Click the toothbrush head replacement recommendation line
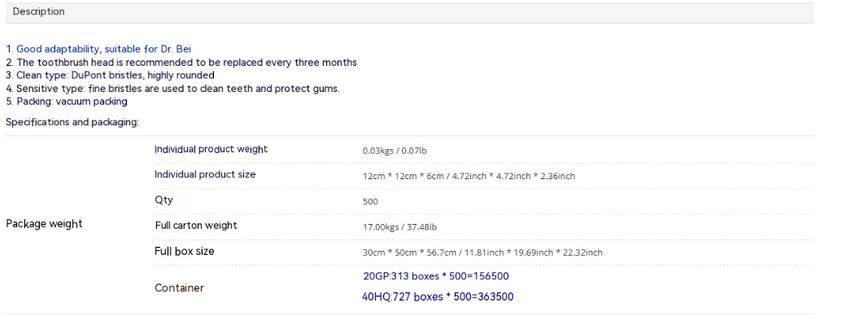The height and width of the screenshot is (316, 868). coord(181,62)
